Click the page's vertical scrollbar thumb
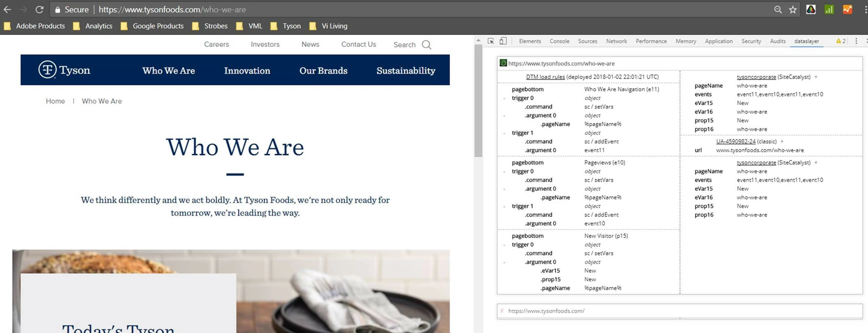The image size is (868, 333). (478, 101)
